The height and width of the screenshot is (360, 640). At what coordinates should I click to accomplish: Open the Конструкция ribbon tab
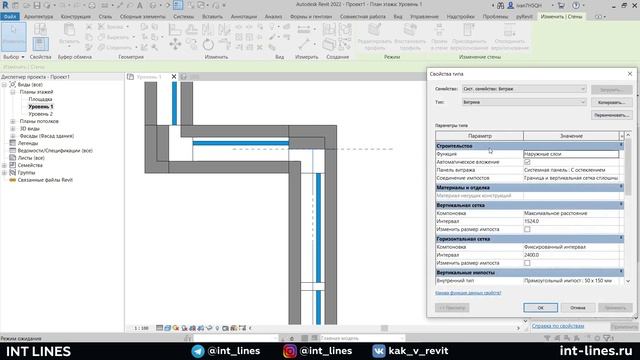point(76,17)
